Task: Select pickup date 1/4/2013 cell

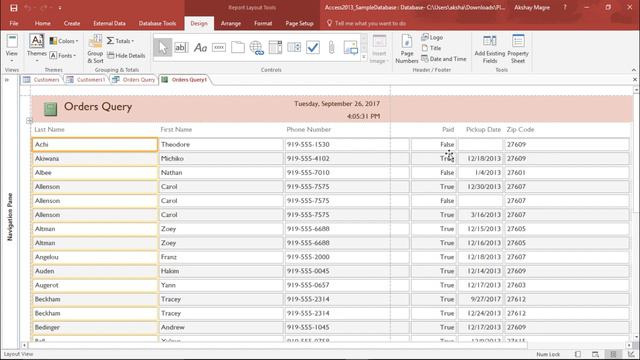Action: (x=480, y=173)
